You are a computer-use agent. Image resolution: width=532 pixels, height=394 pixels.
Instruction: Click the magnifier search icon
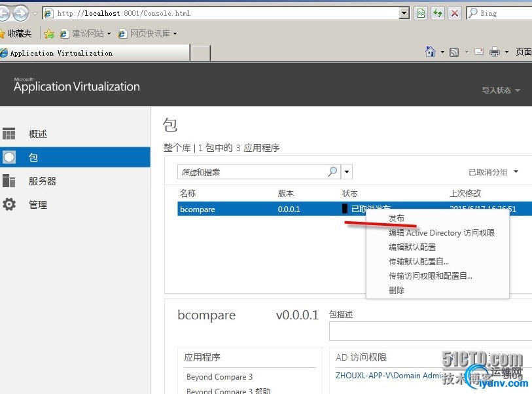tap(333, 171)
